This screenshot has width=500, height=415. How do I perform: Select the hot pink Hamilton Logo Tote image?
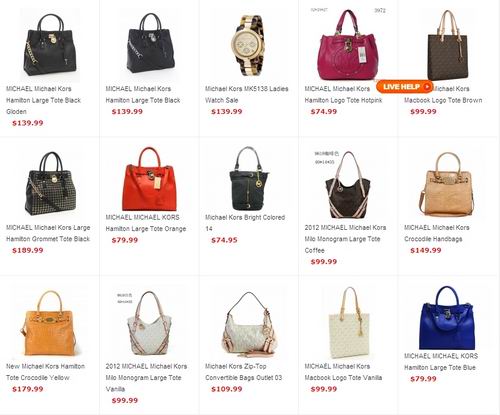pos(348,45)
